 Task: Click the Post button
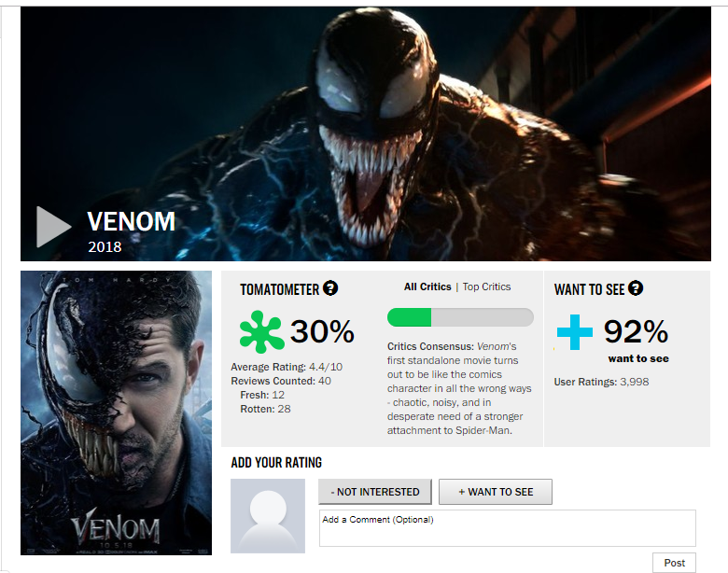pos(674,563)
